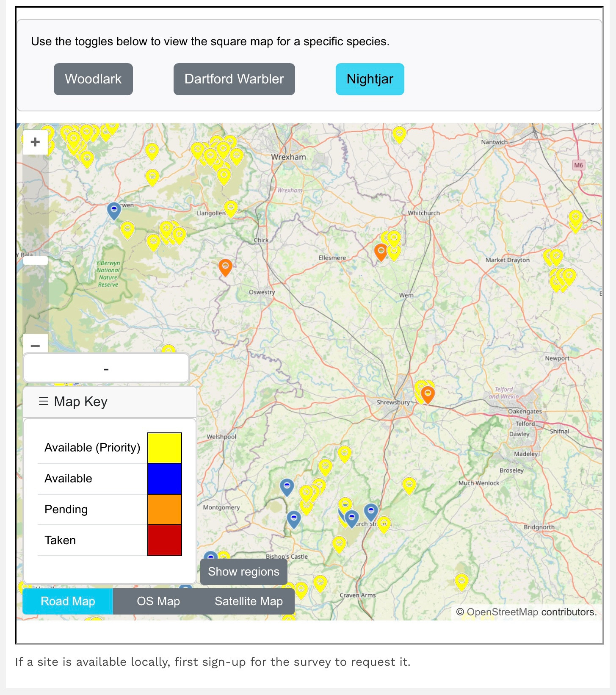This screenshot has width=616, height=695.
Task: Toggle the Nightjar species map
Action: (x=370, y=79)
